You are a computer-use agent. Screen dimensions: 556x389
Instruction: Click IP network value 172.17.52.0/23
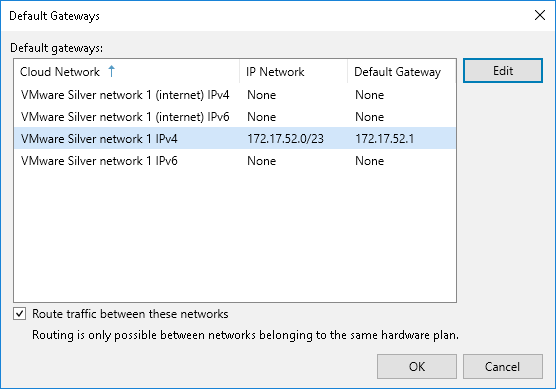click(285, 139)
